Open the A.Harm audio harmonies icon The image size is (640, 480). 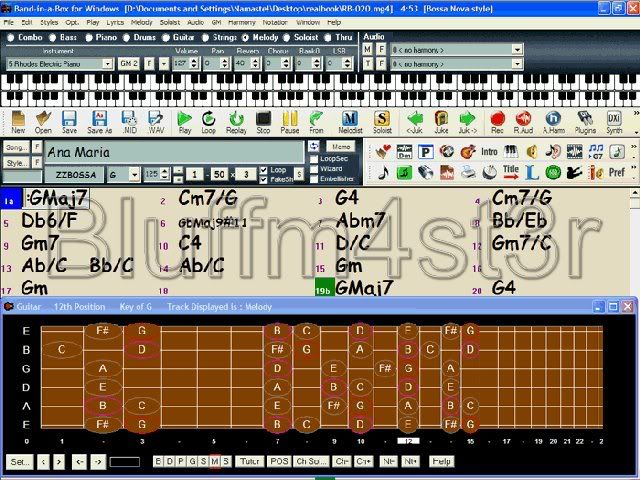point(553,122)
